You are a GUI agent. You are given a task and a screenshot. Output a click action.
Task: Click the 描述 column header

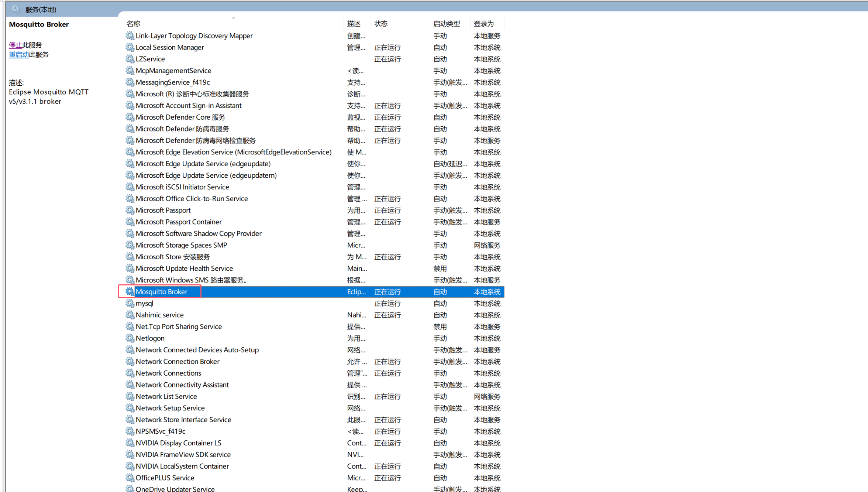pyautogui.click(x=354, y=24)
